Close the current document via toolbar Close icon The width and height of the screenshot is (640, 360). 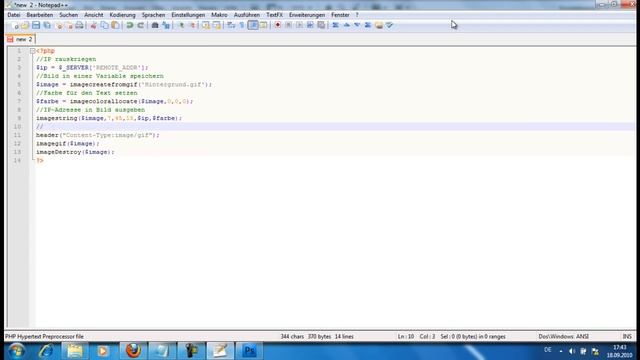tap(59, 25)
